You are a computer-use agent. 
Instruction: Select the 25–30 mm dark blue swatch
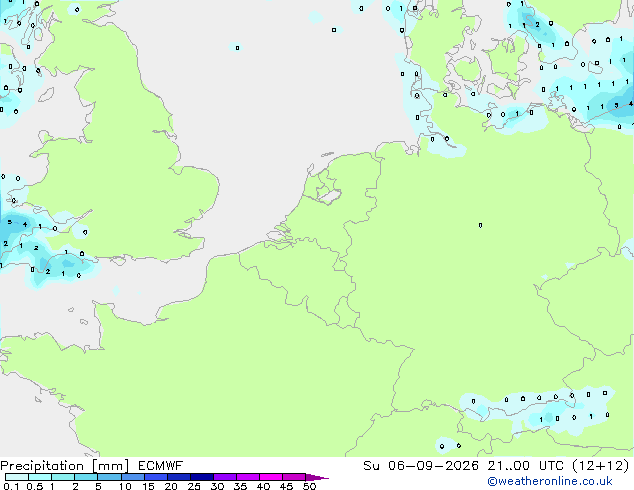point(202,477)
